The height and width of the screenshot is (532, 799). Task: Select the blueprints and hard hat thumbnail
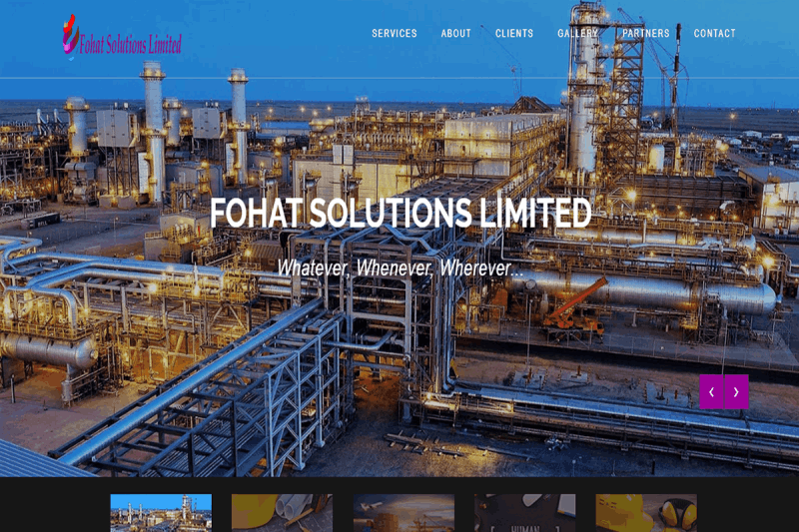click(x=282, y=513)
